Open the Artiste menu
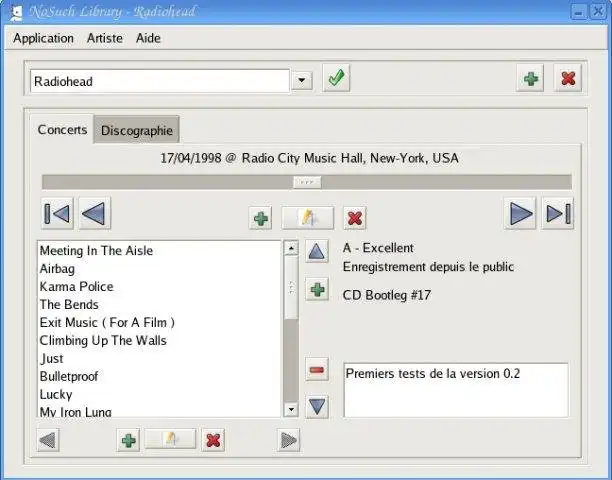This screenshot has height=480, width=612. (105, 38)
